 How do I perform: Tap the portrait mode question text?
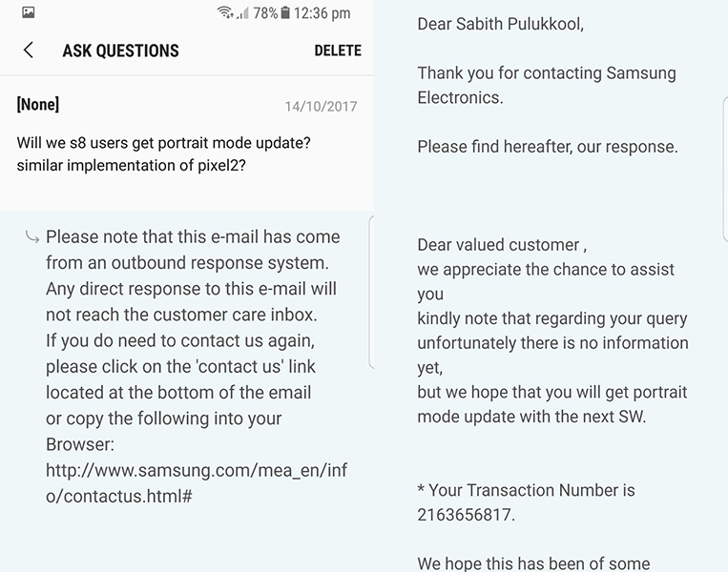pos(163,153)
